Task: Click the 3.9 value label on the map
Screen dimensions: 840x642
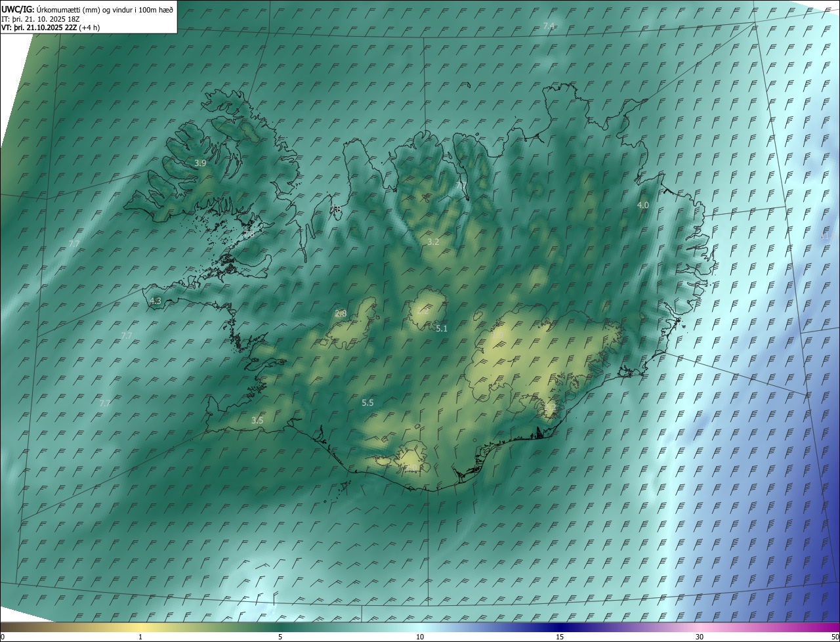Action: click(201, 163)
